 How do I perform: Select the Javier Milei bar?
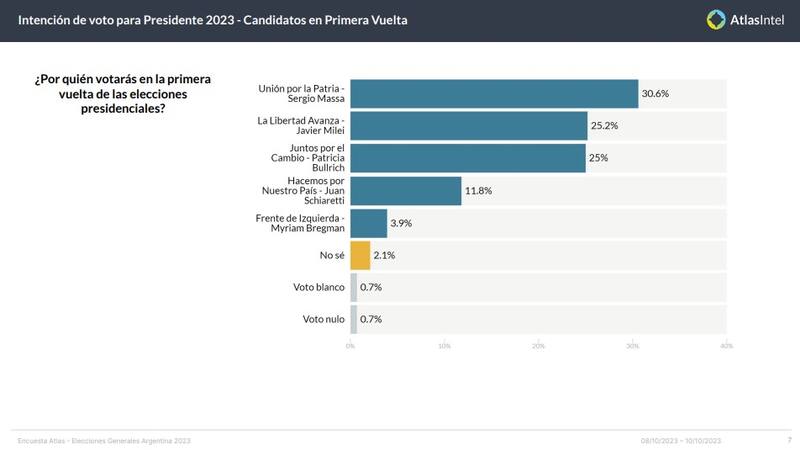pyautogui.click(x=469, y=126)
